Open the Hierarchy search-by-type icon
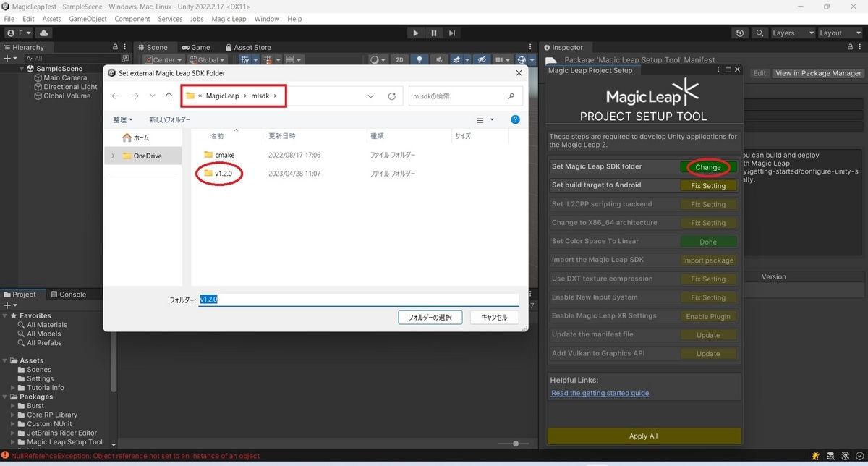Viewport: 868px width, 466px height. (126, 59)
